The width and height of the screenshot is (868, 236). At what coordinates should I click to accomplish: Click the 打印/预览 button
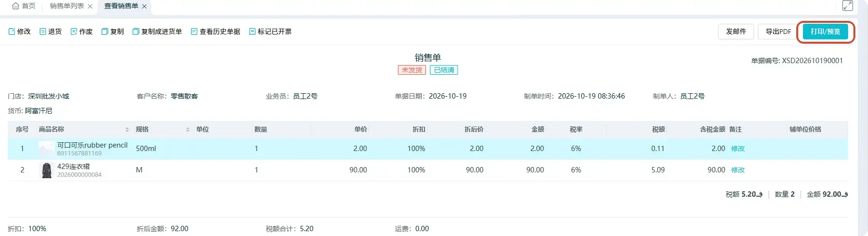click(825, 32)
